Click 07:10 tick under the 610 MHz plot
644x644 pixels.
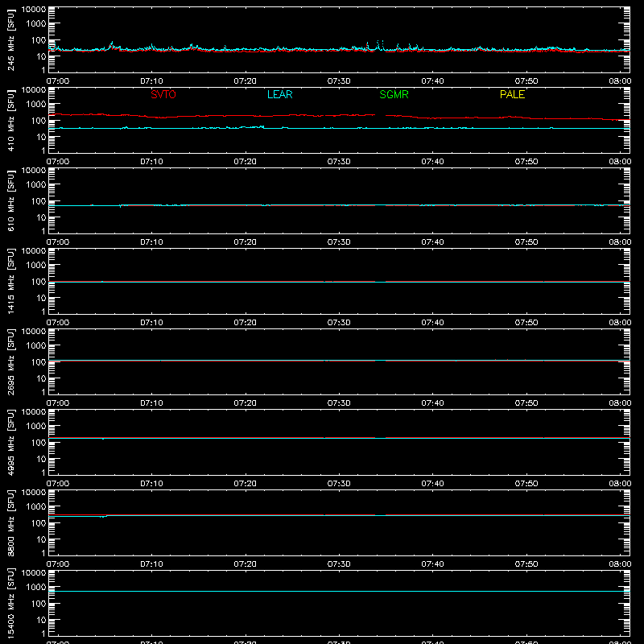[151, 242]
